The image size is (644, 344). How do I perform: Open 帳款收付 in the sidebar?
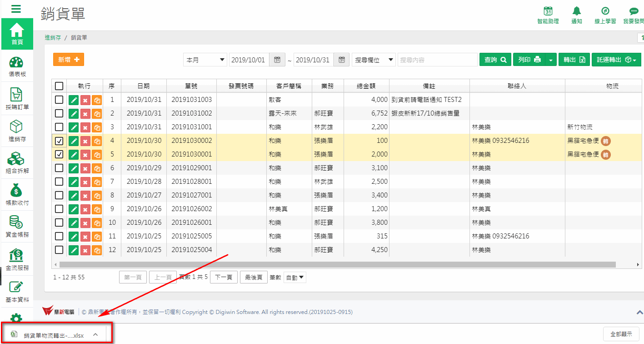point(17,195)
